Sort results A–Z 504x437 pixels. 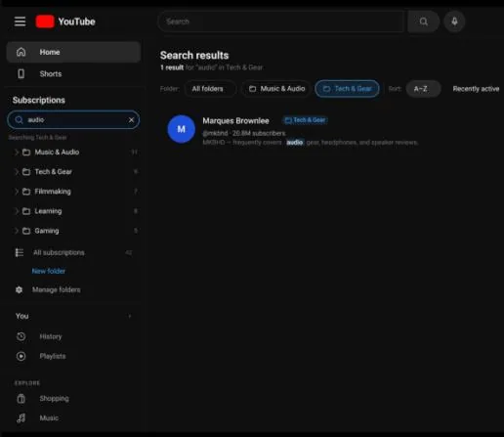point(423,89)
